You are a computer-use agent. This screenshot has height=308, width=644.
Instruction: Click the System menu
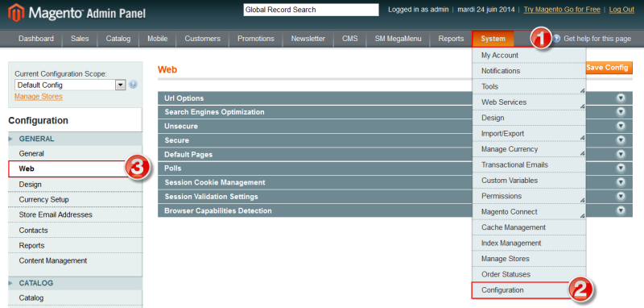point(493,39)
